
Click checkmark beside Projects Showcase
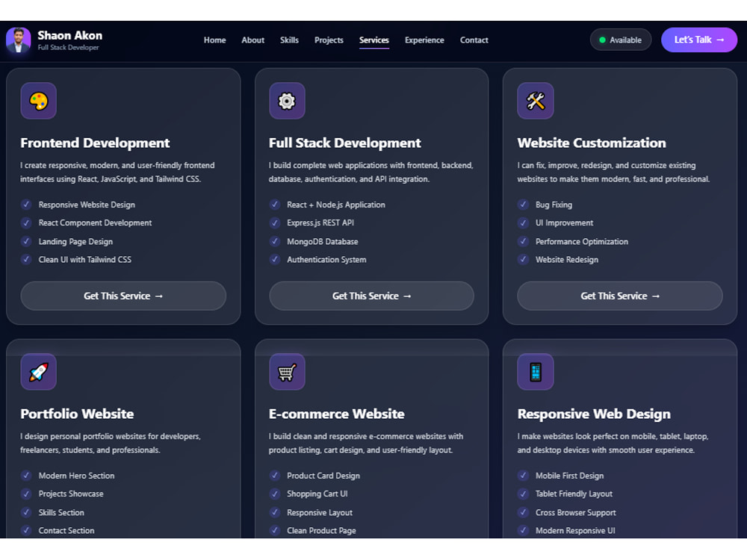[x=26, y=494]
